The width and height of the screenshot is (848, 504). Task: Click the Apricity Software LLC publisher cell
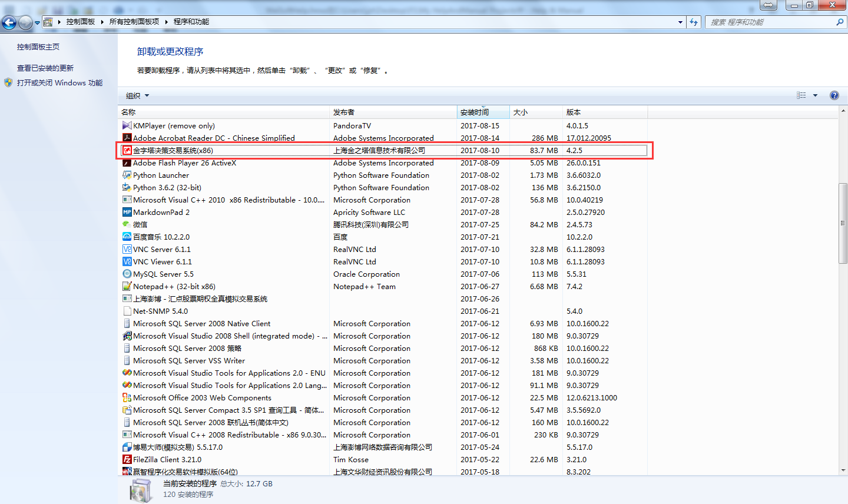click(x=369, y=212)
